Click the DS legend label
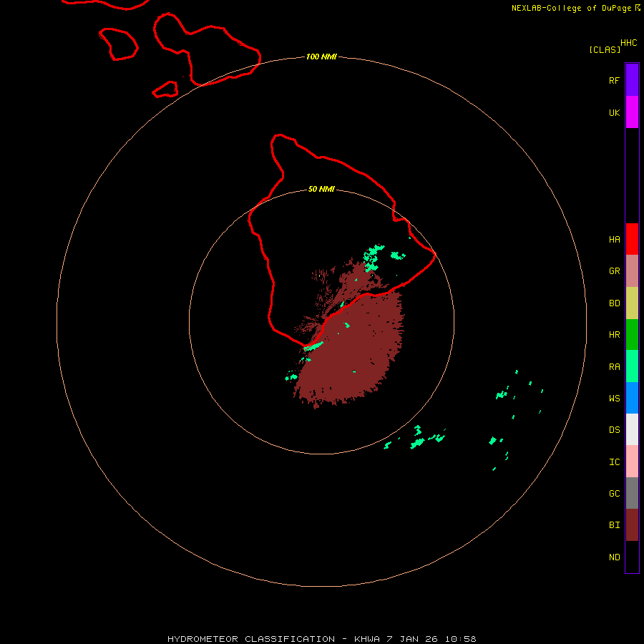This screenshot has height=644, width=644. [614, 430]
